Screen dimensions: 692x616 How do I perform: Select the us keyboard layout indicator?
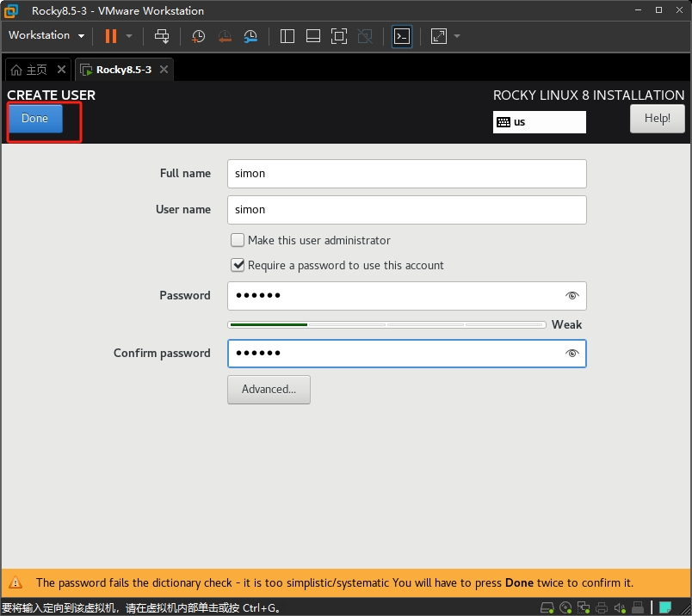540,122
